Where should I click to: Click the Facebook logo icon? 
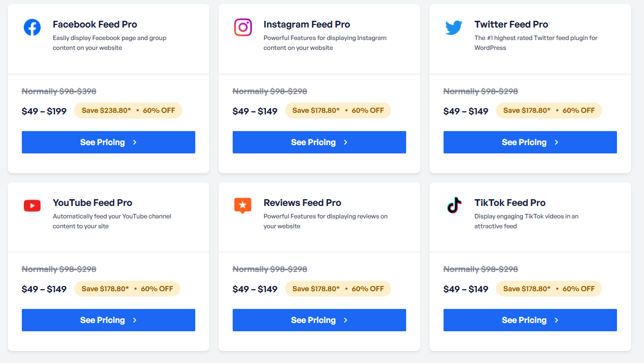click(x=32, y=28)
